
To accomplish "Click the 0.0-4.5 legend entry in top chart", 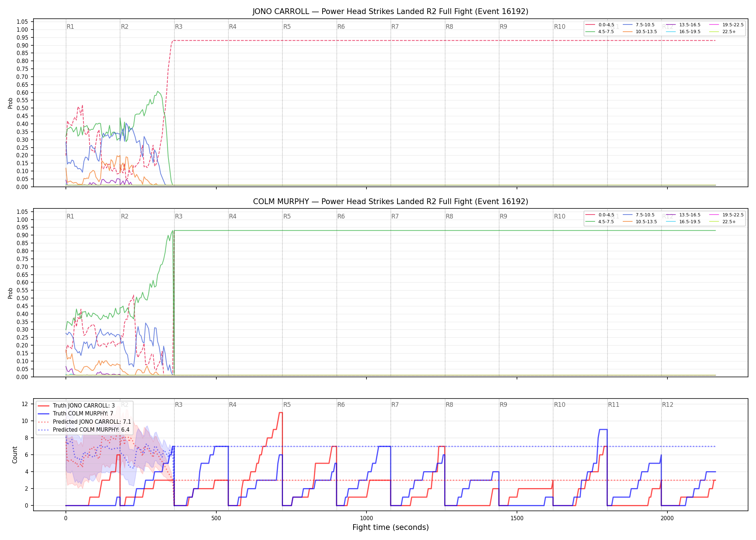I will (600, 25).
